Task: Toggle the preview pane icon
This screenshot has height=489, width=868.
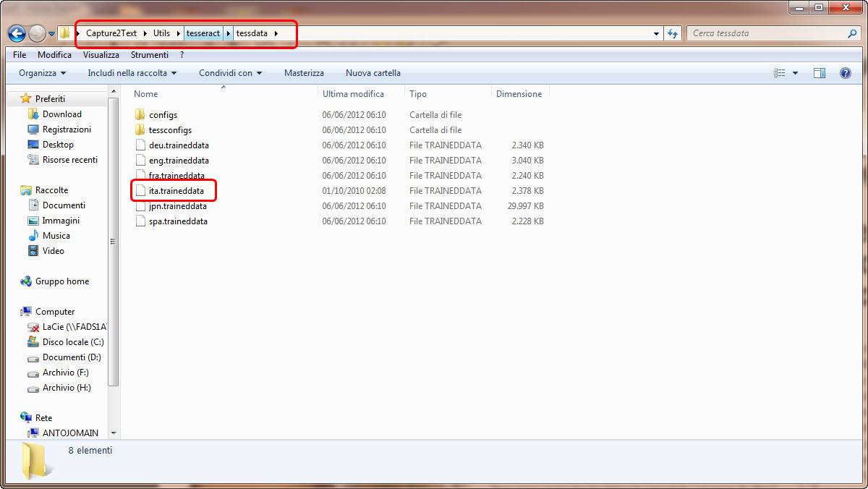Action: (x=820, y=73)
